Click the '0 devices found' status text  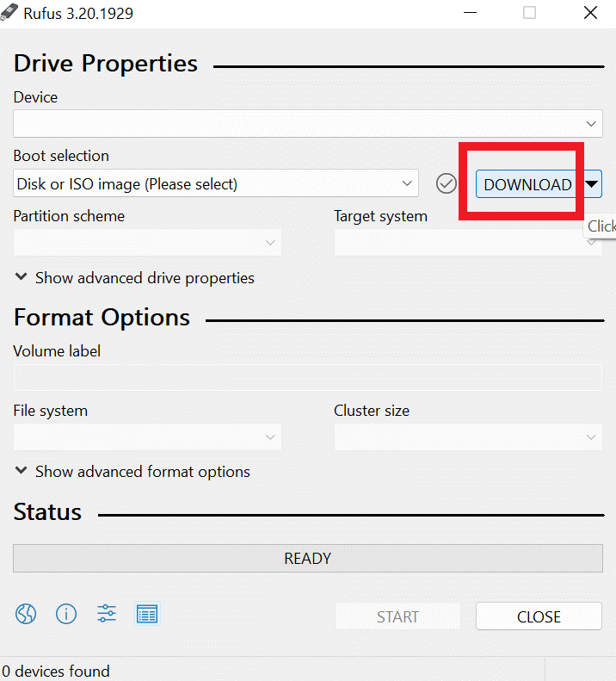[56, 671]
